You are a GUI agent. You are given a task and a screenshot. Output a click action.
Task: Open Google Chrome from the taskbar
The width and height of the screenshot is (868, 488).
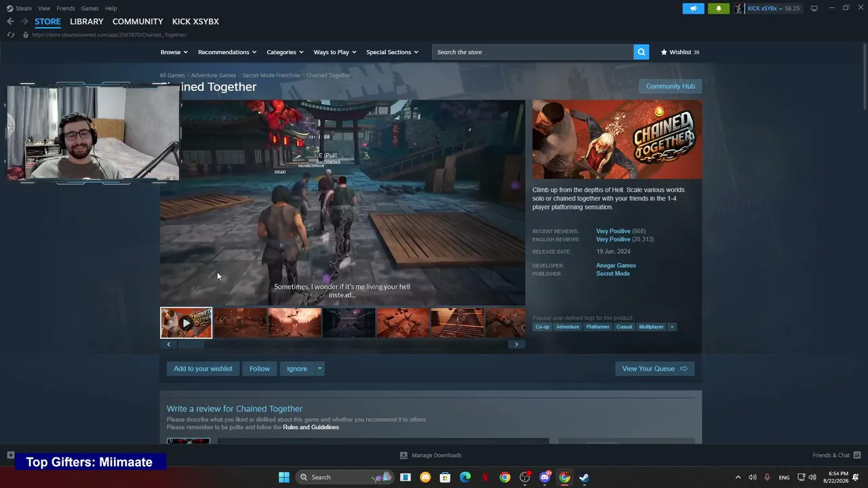pos(505,477)
